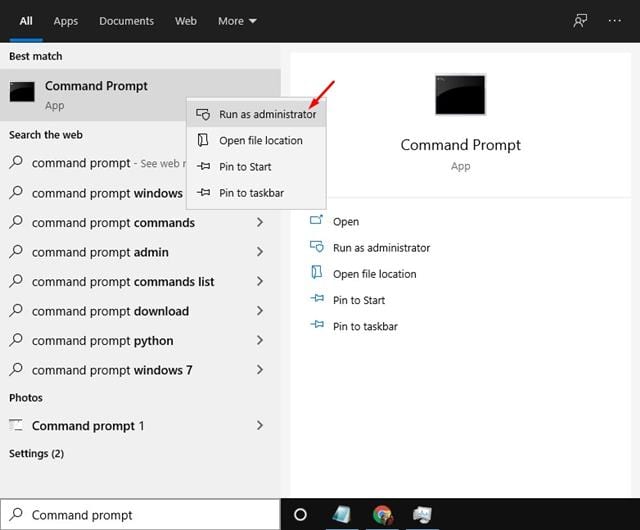Click Command Prompt title in preview pane
640x530 pixels.
(460, 145)
